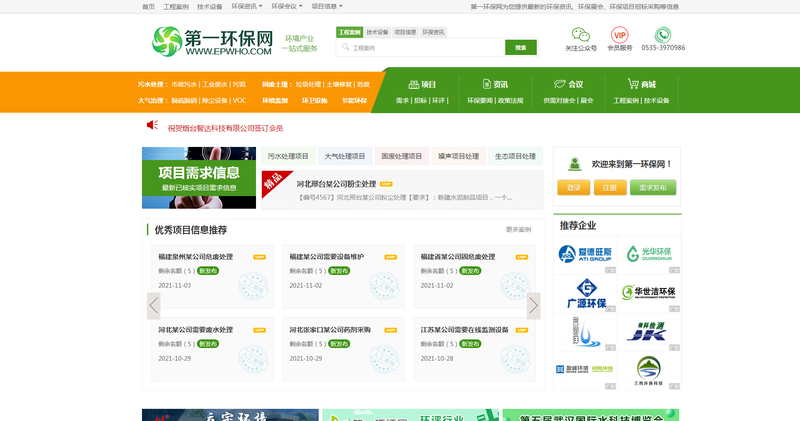Select the 项目信息 search tab

pos(406,32)
